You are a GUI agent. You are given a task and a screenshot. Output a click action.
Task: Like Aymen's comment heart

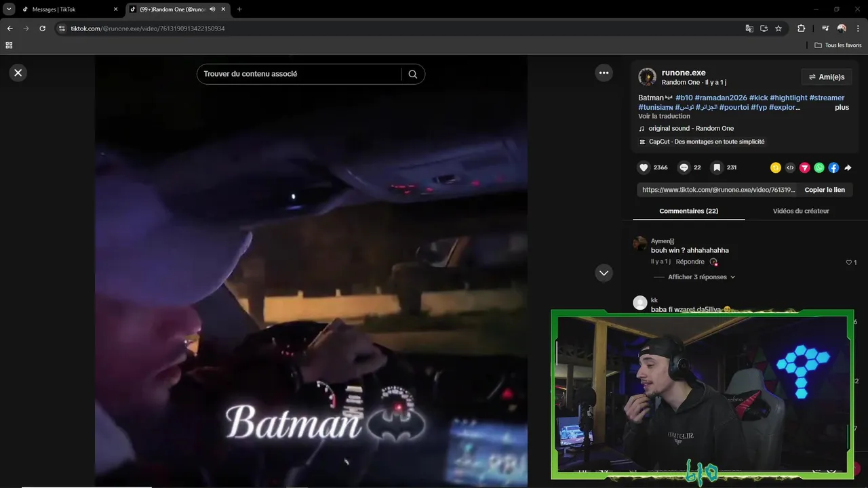[x=848, y=262]
